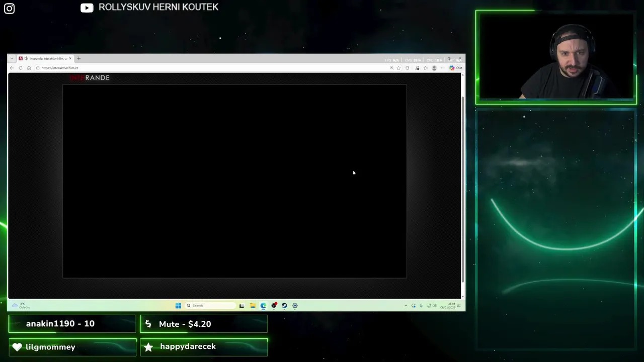
Task: Open browser settings and more menu
Action: [x=443, y=68]
